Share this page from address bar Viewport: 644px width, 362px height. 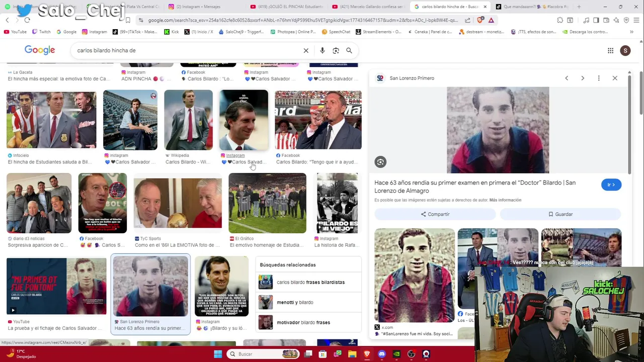pyautogui.click(x=467, y=20)
